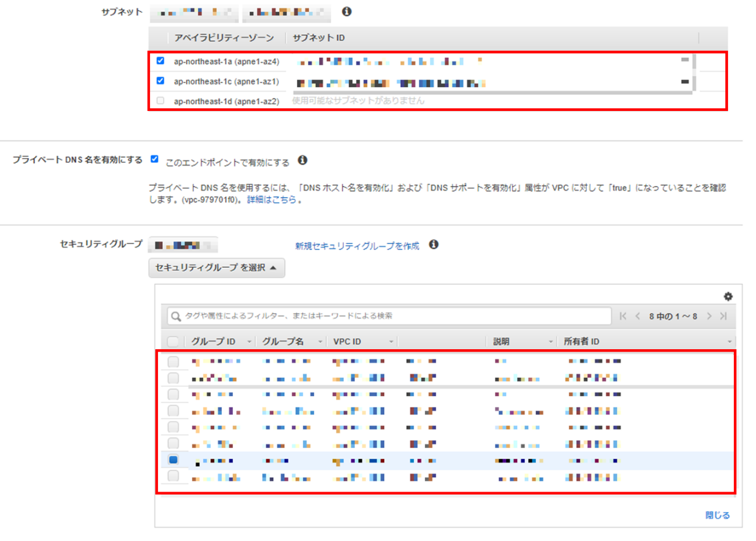The height and width of the screenshot is (541, 756).
Task: Open the 所有者 ID column sort arrow
Action: click(x=730, y=342)
